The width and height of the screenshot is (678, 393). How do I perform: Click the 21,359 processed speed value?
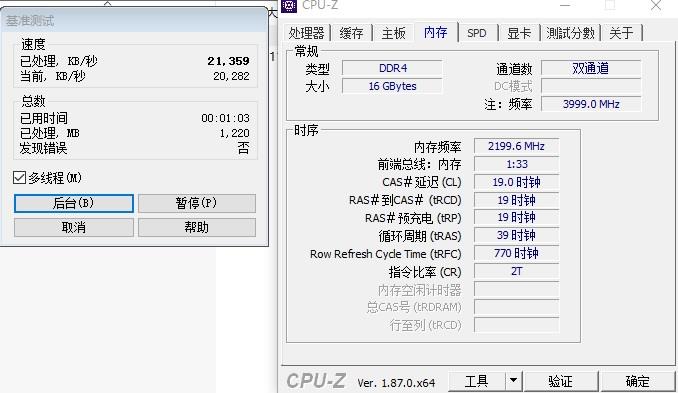coord(228,61)
